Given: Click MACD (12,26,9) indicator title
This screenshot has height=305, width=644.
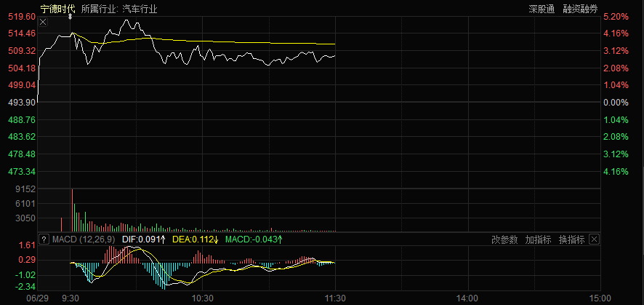Looking at the screenshot, I should pos(84,239).
